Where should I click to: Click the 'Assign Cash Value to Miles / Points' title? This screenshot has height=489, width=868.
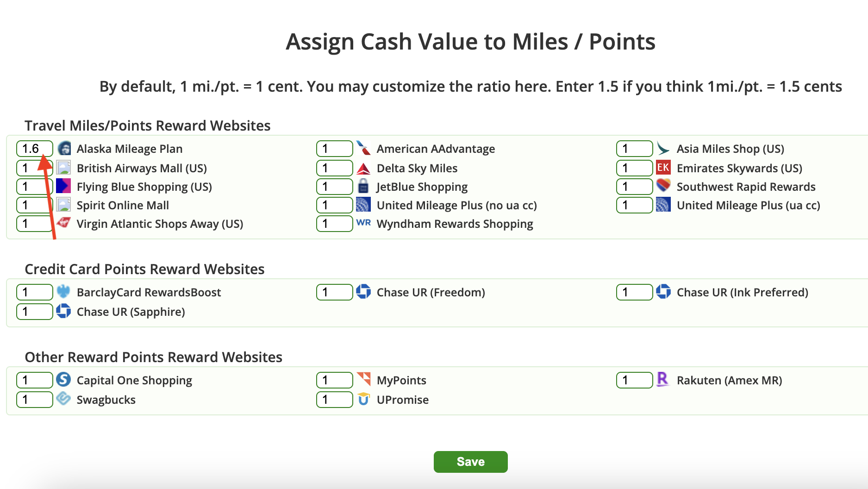coord(470,42)
